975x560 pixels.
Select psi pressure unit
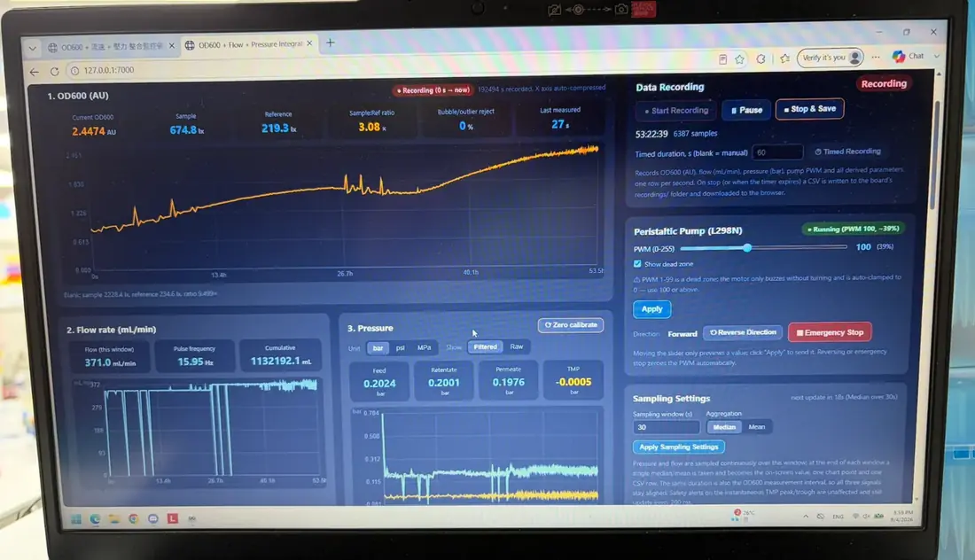401,348
